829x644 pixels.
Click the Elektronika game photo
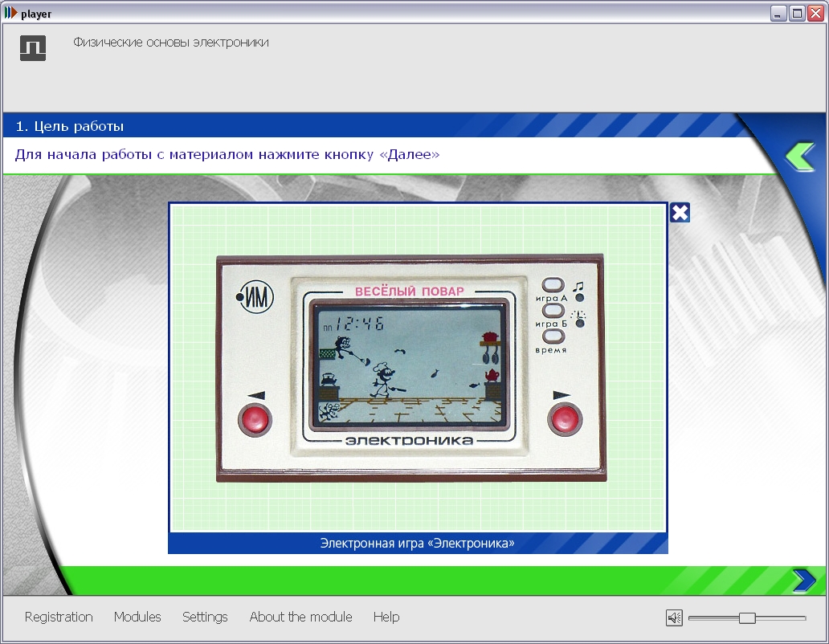411,369
